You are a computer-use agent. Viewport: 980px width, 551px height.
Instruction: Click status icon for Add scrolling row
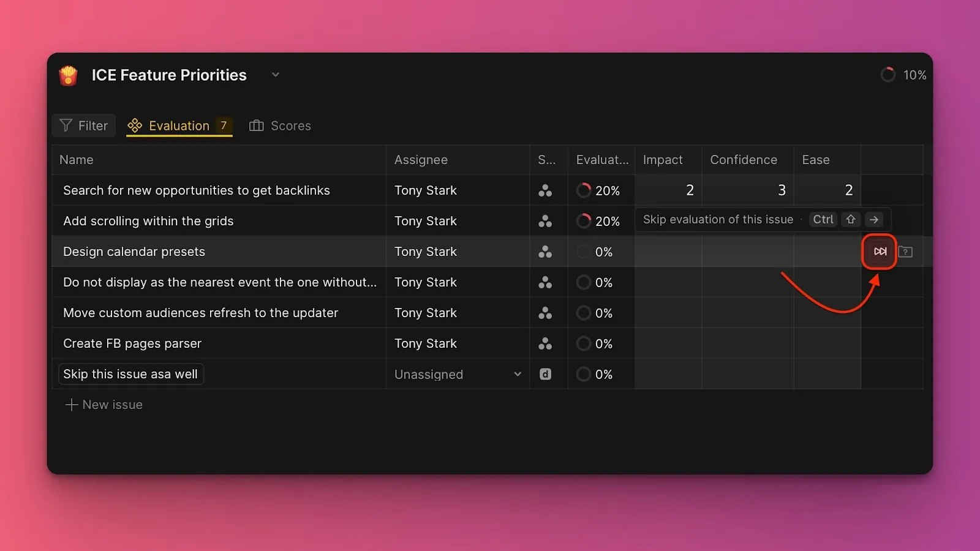coord(545,221)
